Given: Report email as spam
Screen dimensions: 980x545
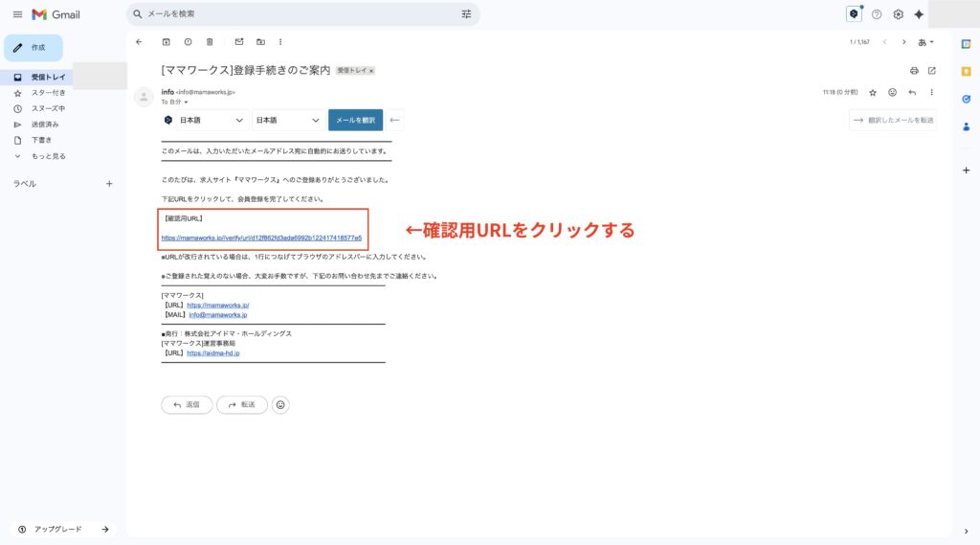Looking at the screenshot, I should 188,42.
